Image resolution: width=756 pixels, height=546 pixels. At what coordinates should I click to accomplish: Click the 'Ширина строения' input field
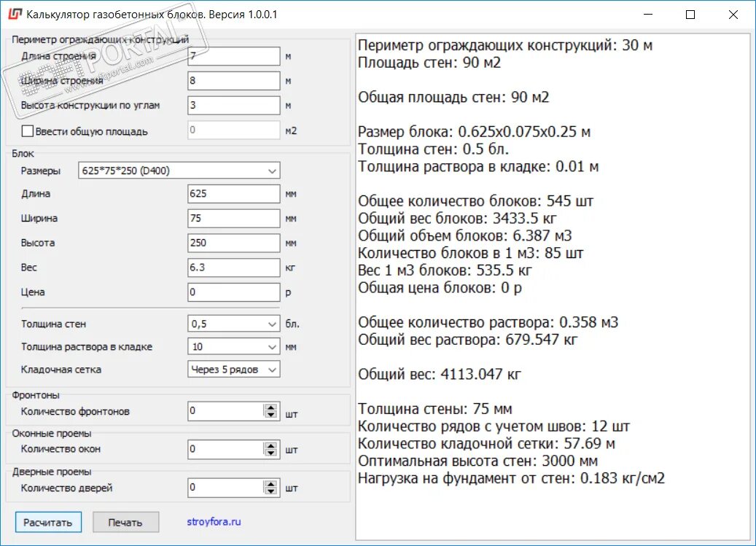pos(234,80)
